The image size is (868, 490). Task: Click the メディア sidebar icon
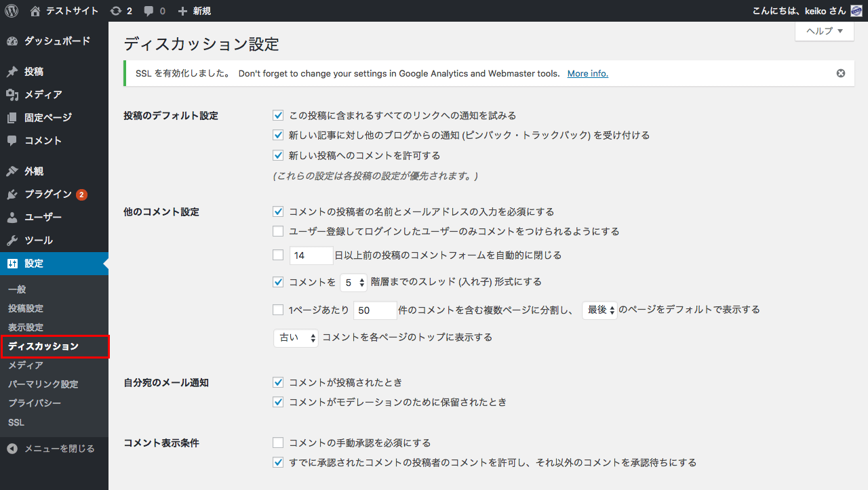pyautogui.click(x=12, y=95)
